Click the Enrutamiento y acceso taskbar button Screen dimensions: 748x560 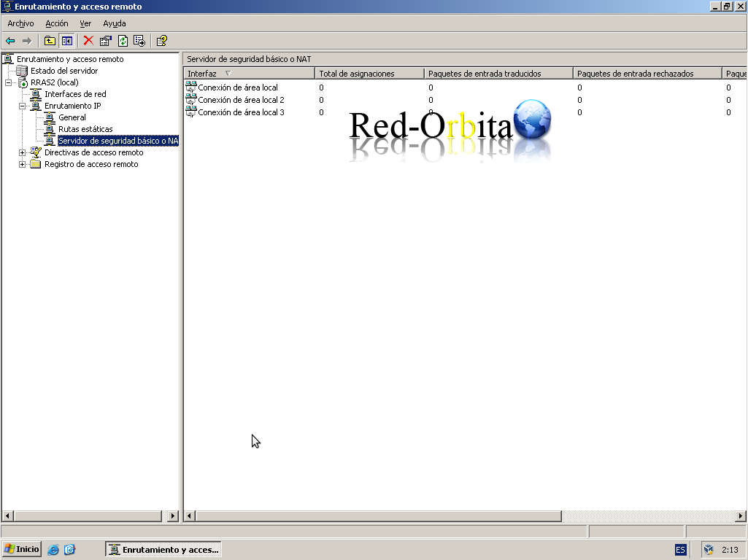click(x=163, y=550)
